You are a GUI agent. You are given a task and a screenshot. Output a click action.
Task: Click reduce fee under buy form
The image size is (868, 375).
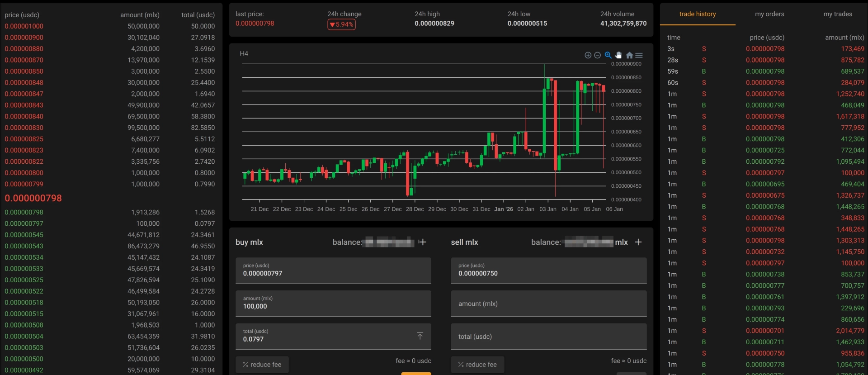click(x=262, y=365)
